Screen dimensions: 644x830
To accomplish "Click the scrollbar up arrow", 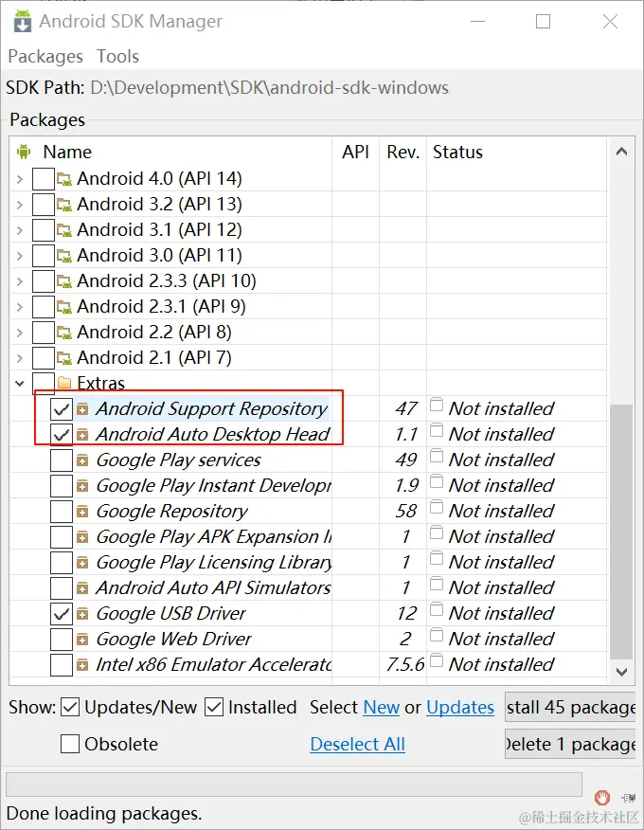I will 622,152.
